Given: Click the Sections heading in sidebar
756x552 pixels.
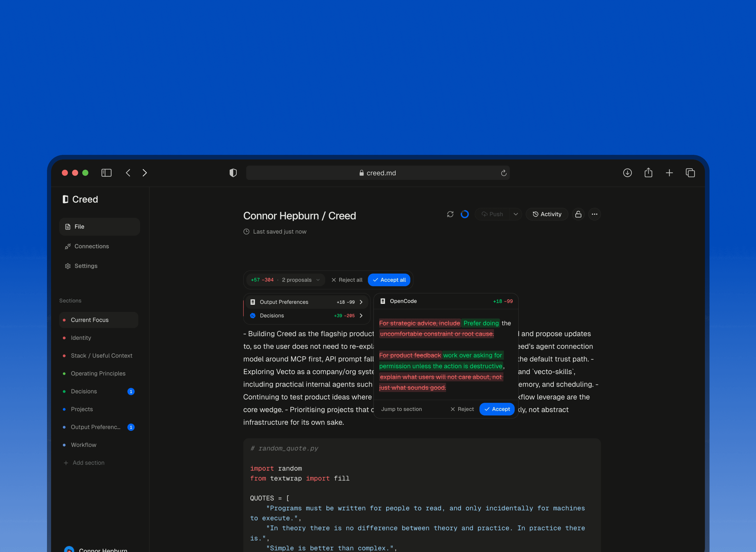Looking at the screenshot, I should [70, 301].
